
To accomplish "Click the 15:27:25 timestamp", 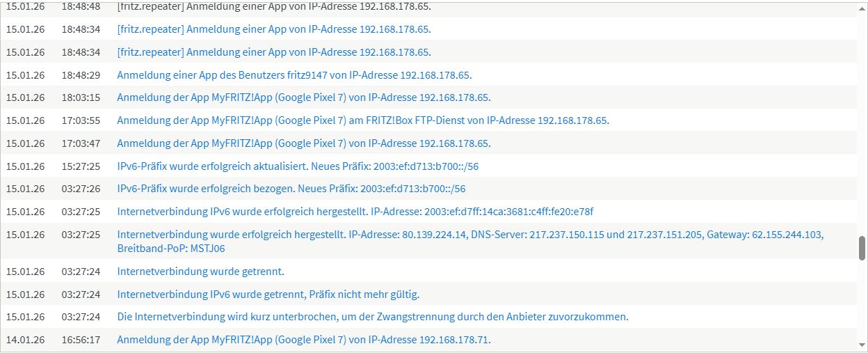I will 81,166.
